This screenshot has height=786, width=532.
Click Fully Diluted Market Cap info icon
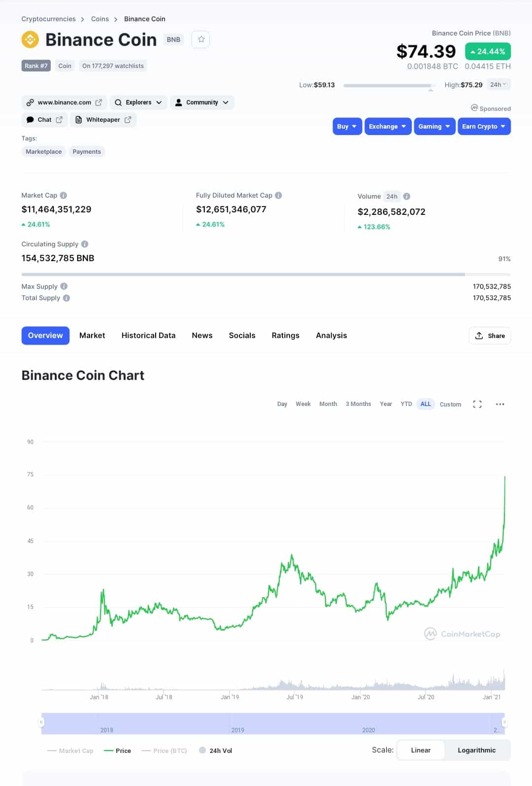coord(278,195)
